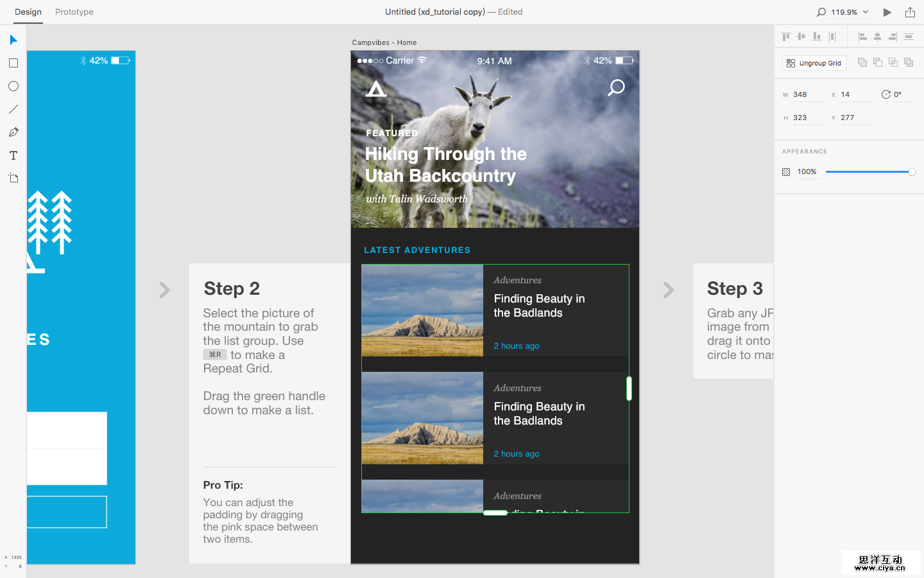Switch to the Prototype tab
This screenshot has width=924, height=578.
point(74,12)
